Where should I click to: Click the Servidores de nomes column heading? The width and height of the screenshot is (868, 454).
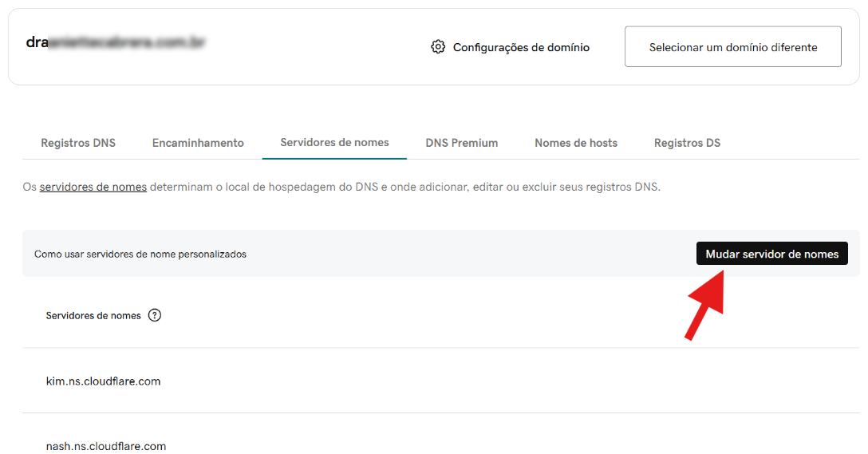pos(93,316)
